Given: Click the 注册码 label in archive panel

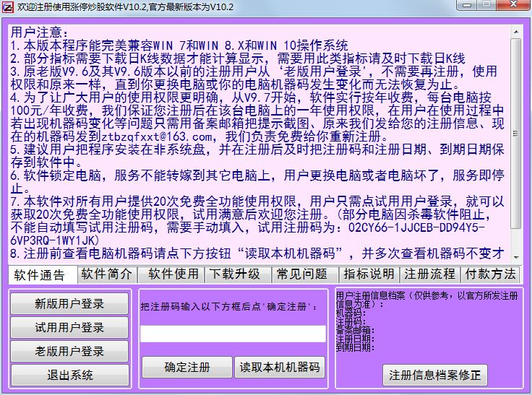Looking at the screenshot, I should click(351, 321).
